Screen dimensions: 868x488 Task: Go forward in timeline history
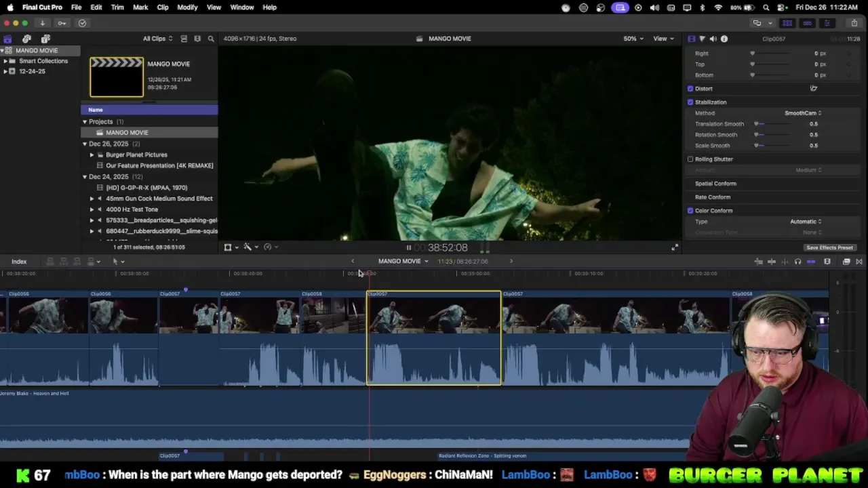pyautogui.click(x=511, y=261)
